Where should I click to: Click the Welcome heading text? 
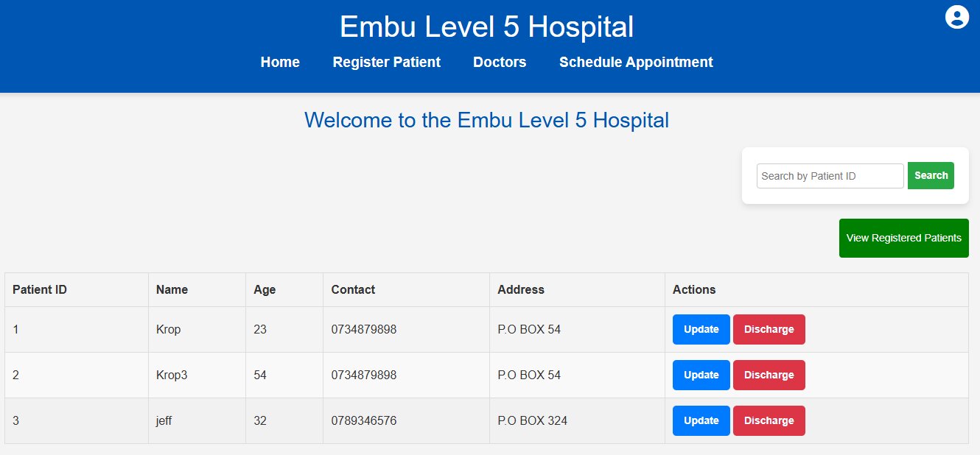pos(486,120)
